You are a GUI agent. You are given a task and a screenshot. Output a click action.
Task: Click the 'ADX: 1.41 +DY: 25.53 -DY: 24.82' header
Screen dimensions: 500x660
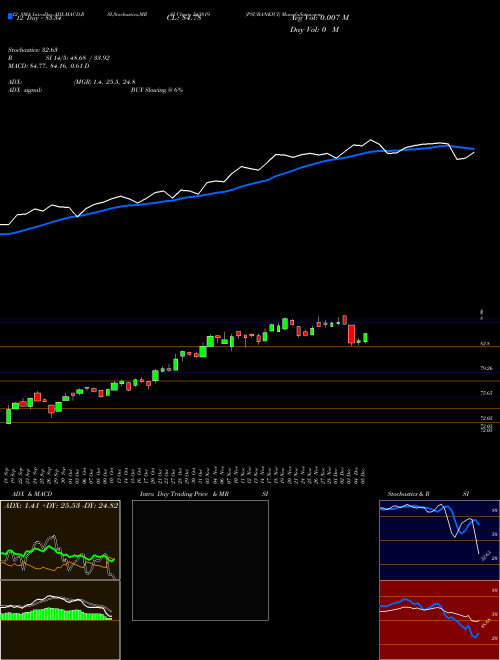tap(61, 505)
